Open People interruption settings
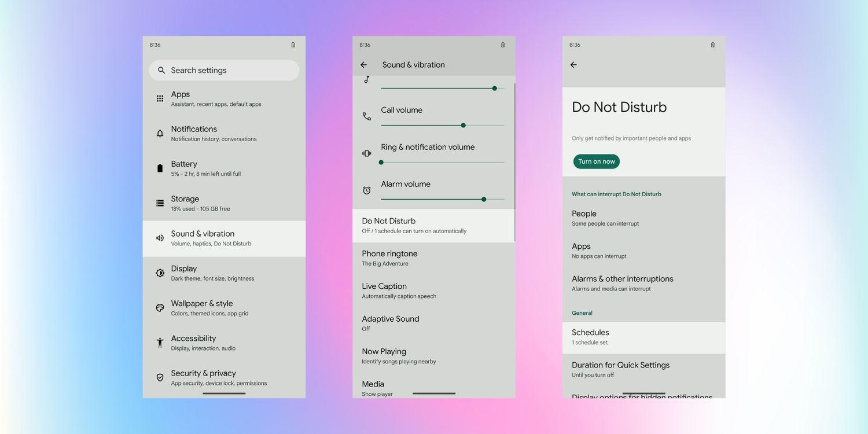 643,218
